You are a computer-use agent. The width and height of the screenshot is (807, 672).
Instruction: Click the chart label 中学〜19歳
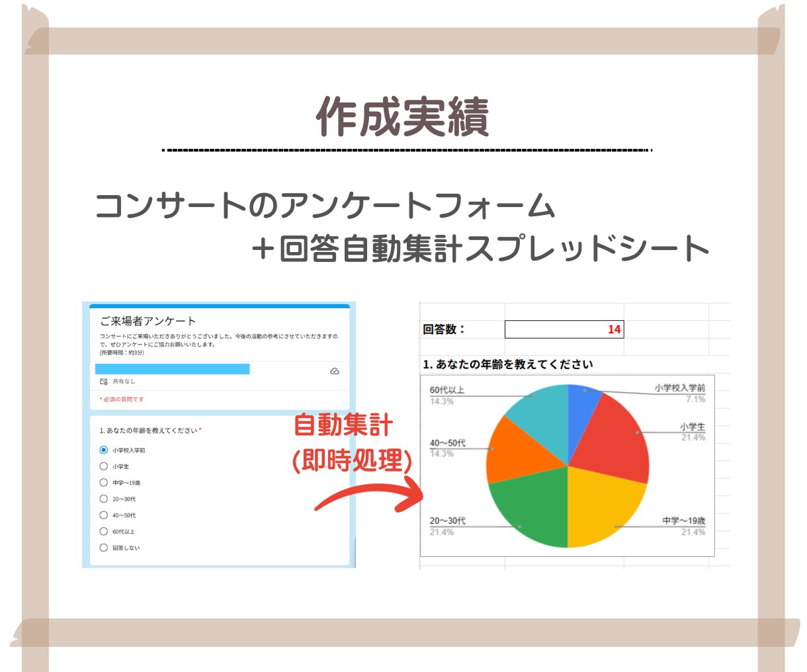684,521
